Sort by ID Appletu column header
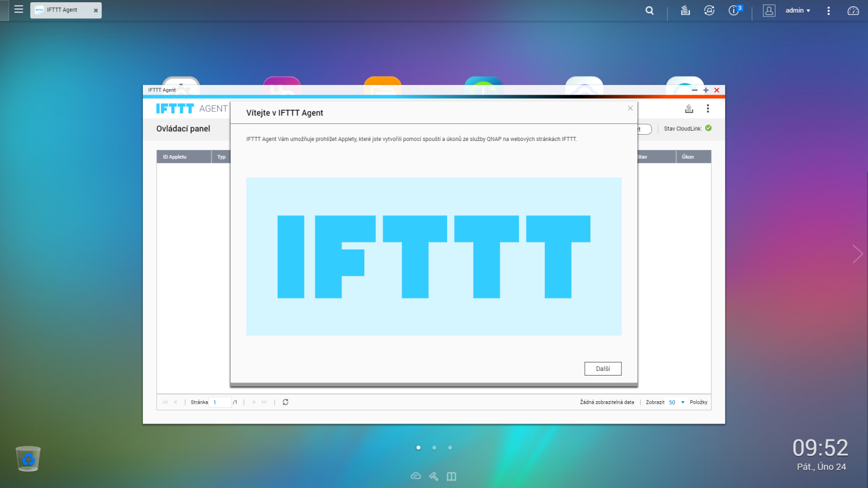Viewport: 868px width, 488px height. (184, 157)
